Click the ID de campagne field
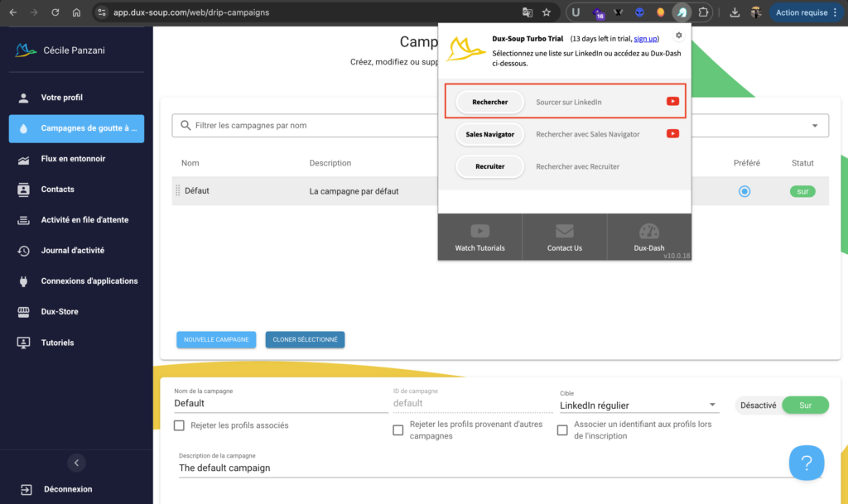 471,404
